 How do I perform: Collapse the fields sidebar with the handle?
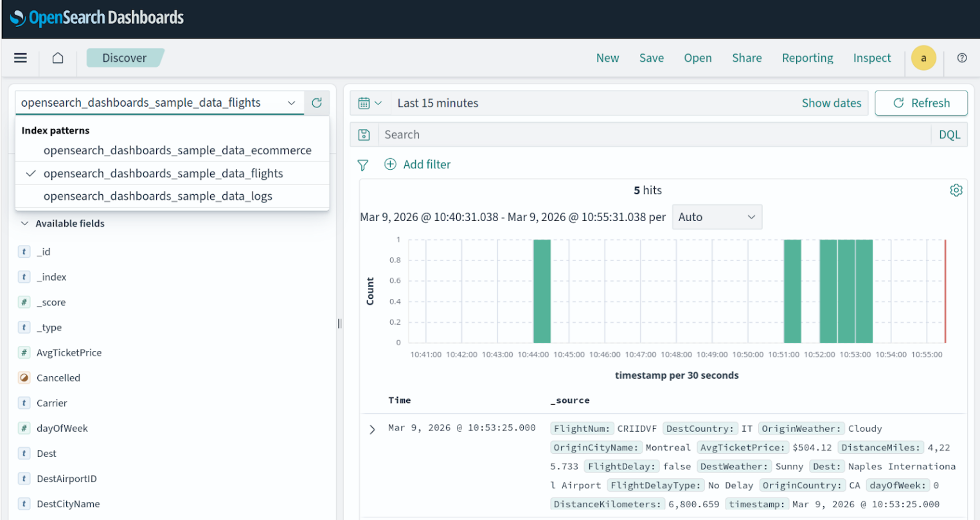339,324
